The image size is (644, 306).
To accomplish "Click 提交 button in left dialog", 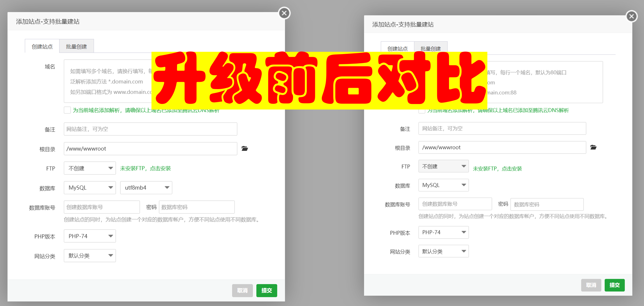I will pos(266,291).
